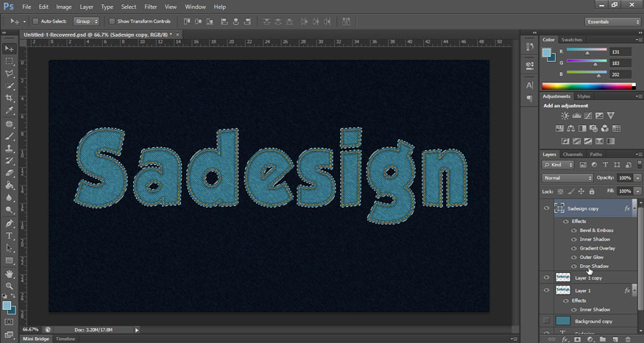Viewport: 644px width, 343px height.
Task: Show the Background copy layer
Action: point(547,321)
